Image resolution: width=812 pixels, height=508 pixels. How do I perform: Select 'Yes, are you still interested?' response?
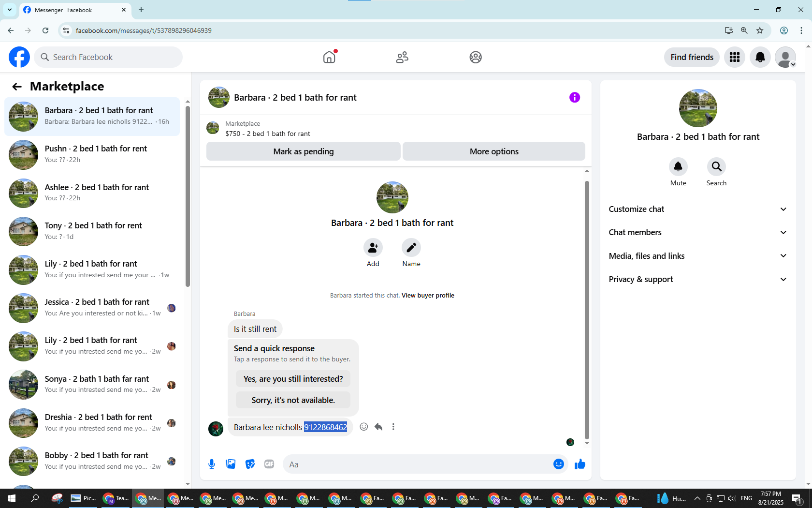coord(293,379)
